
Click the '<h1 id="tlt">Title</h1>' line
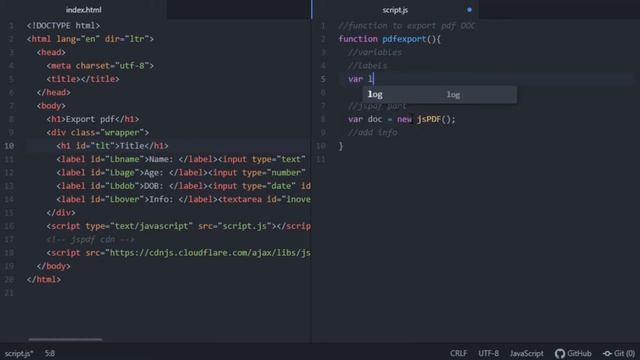(112, 146)
